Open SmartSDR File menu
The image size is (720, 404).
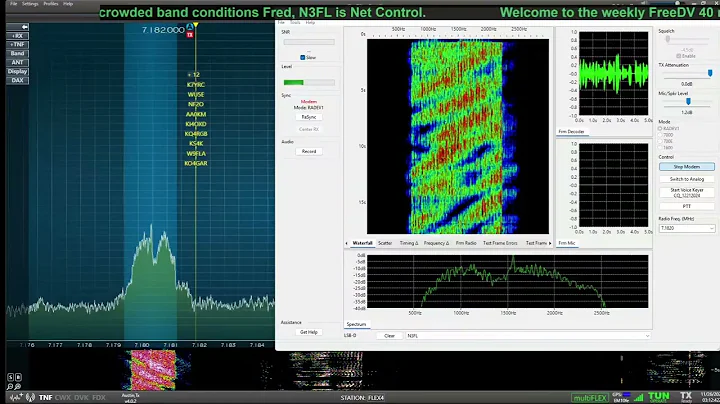14,4
